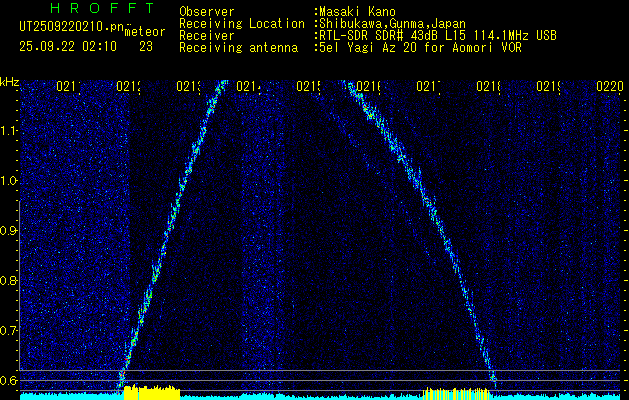Viewport: 629px width, 400px height.
Task: Click the left yellow signal-level block
Action: (x=152, y=393)
